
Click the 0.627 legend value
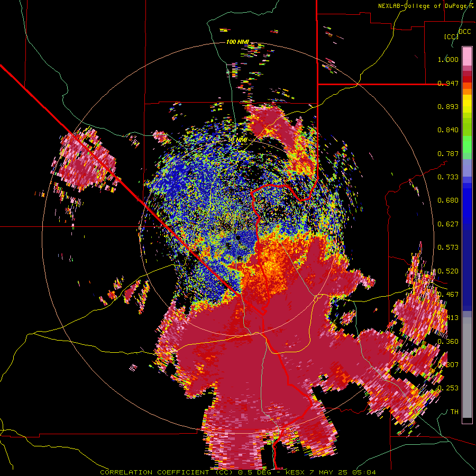[448, 224]
